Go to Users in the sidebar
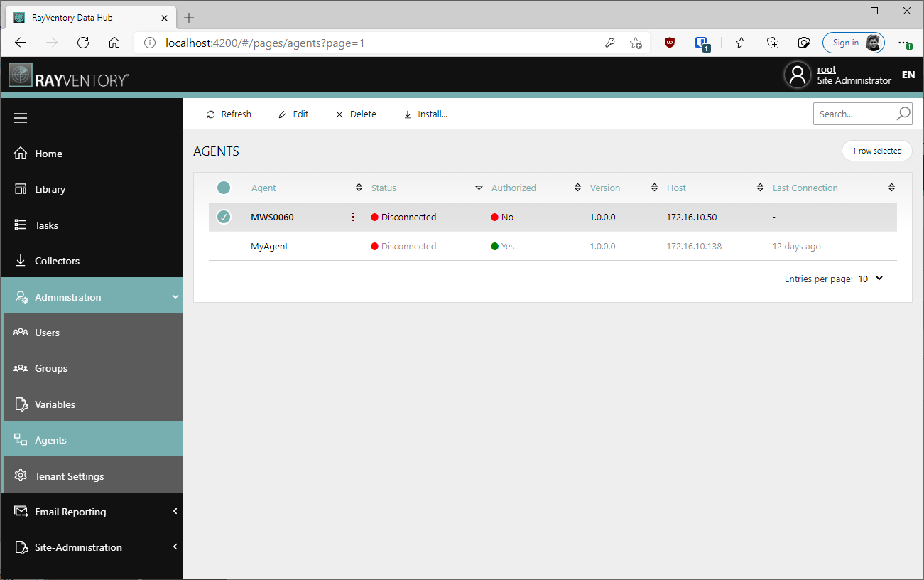This screenshot has height=580, width=924. [47, 333]
